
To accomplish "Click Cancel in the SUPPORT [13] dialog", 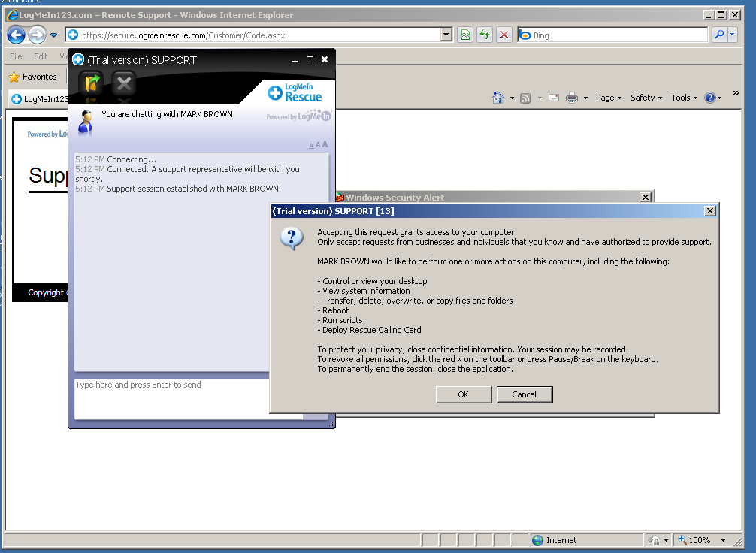I will pos(524,394).
